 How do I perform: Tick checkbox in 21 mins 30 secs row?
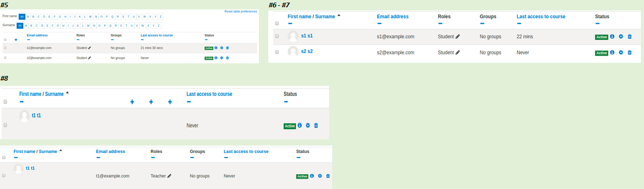point(5,48)
